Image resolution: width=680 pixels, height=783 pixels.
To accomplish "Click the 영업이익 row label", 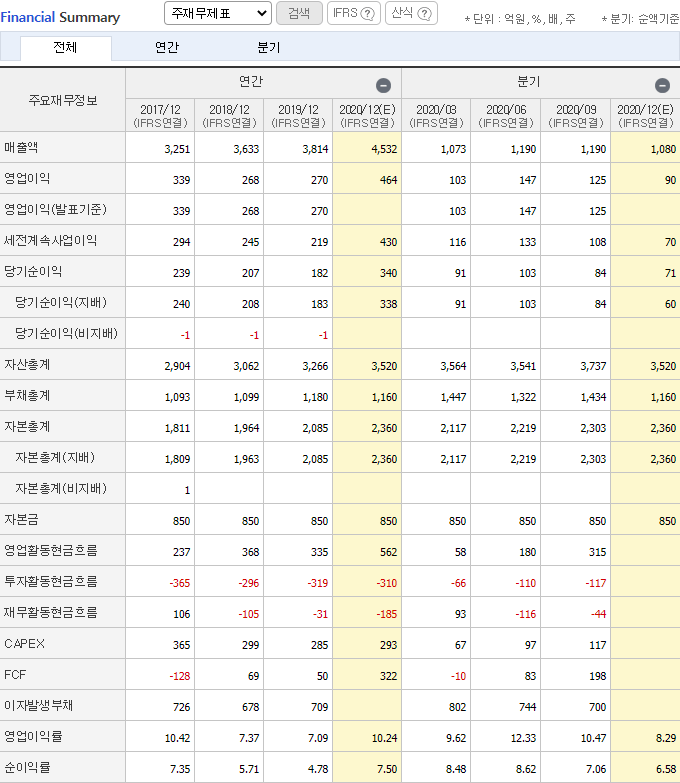I will click(x=27, y=179).
